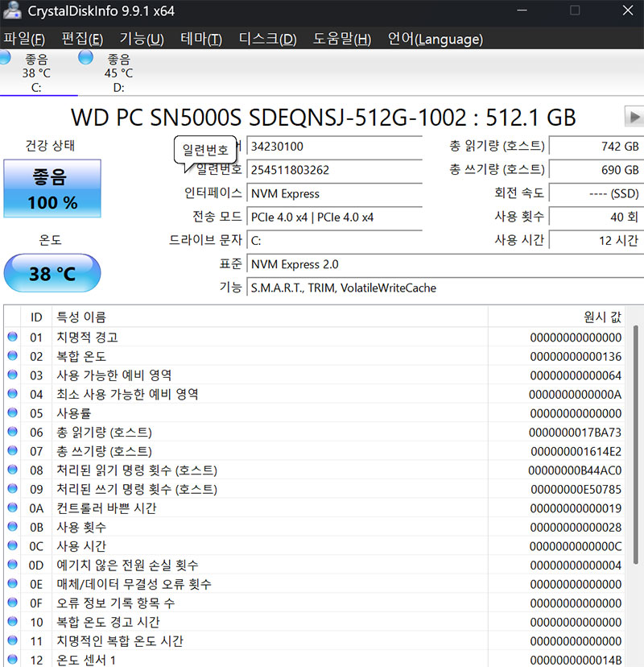Open the 파일(F) menu
This screenshot has width=644, height=667.
24,39
